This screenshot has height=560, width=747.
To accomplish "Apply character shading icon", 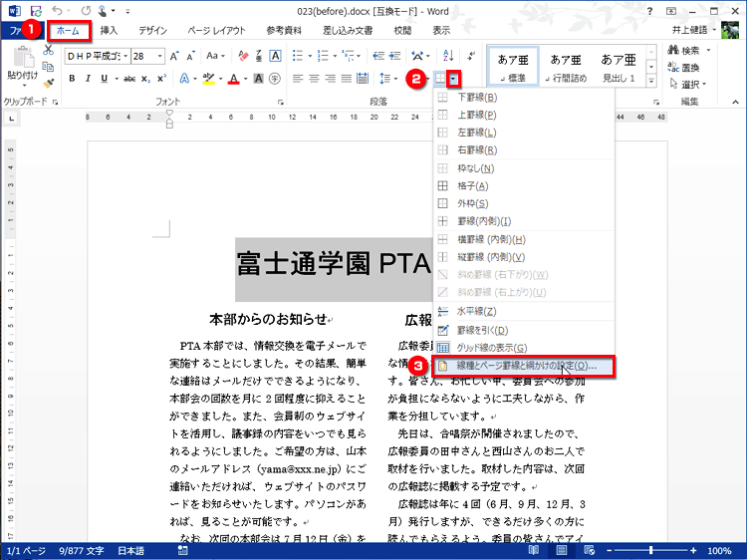I will click(258, 79).
